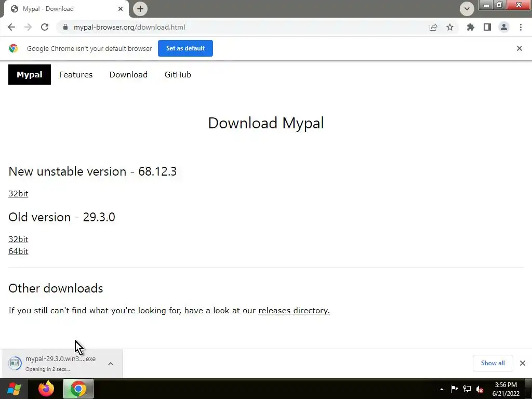Click the Other downloads heading
This screenshot has height=399, width=532.
[x=56, y=288]
